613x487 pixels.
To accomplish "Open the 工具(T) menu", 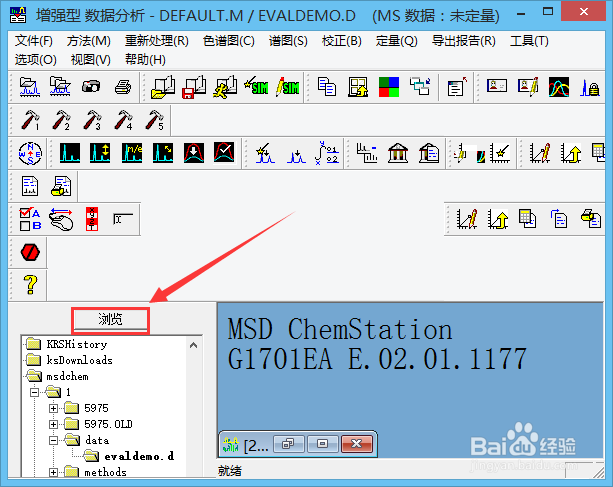I will click(529, 41).
